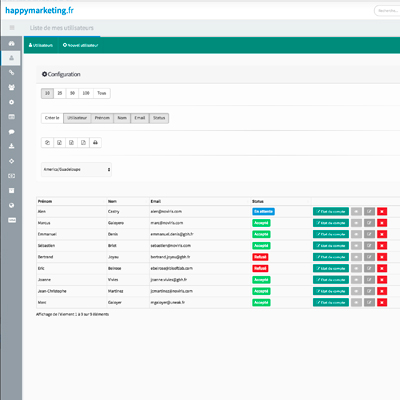Delete the user Emmanuel Denis
This screenshot has width=400, height=400.
coord(382,234)
